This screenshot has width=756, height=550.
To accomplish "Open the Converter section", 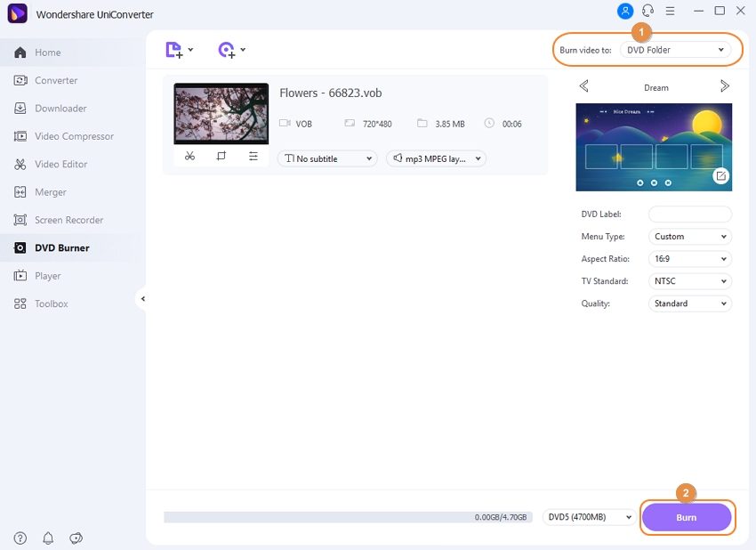I will point(72,81).
